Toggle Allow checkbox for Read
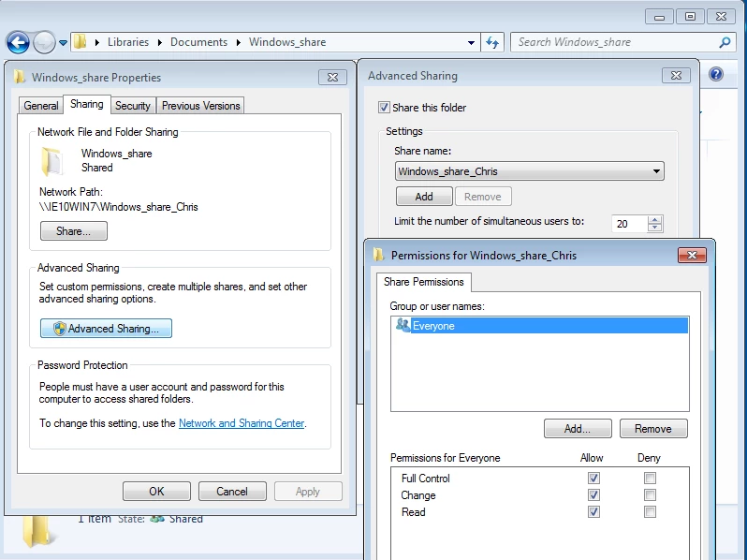 pyautogui.click(x=593, y=512)
